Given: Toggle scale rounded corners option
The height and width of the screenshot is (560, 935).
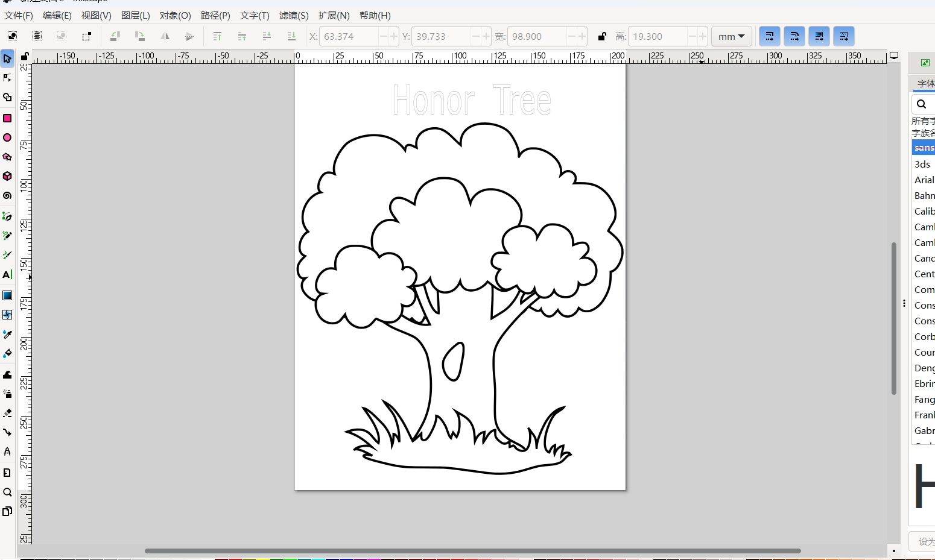Looking at the screenshot, I should tap(794, 36).
